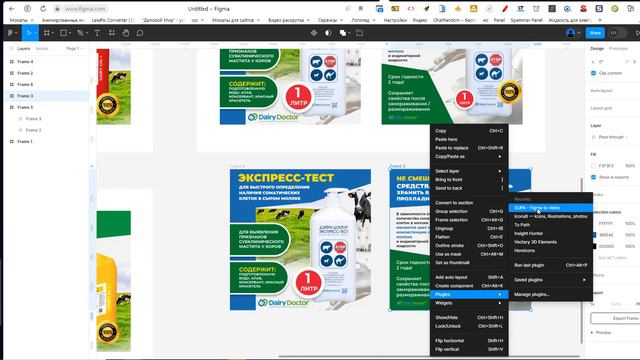Click the code brackets browser extension icon
The height and width of the screenshot is (360, 640).
coord(411,9)
